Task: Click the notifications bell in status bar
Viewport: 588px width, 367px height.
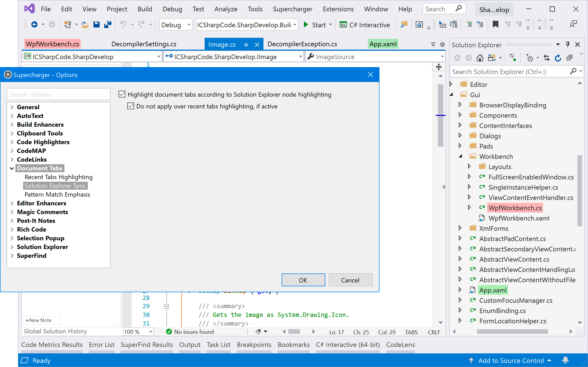Action: point(565,360)
